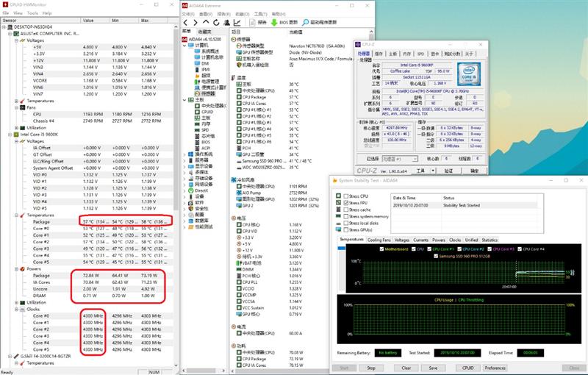Click the AIDA64 forward navigation arrow
The image size is (588, 375).
(196, 23)
